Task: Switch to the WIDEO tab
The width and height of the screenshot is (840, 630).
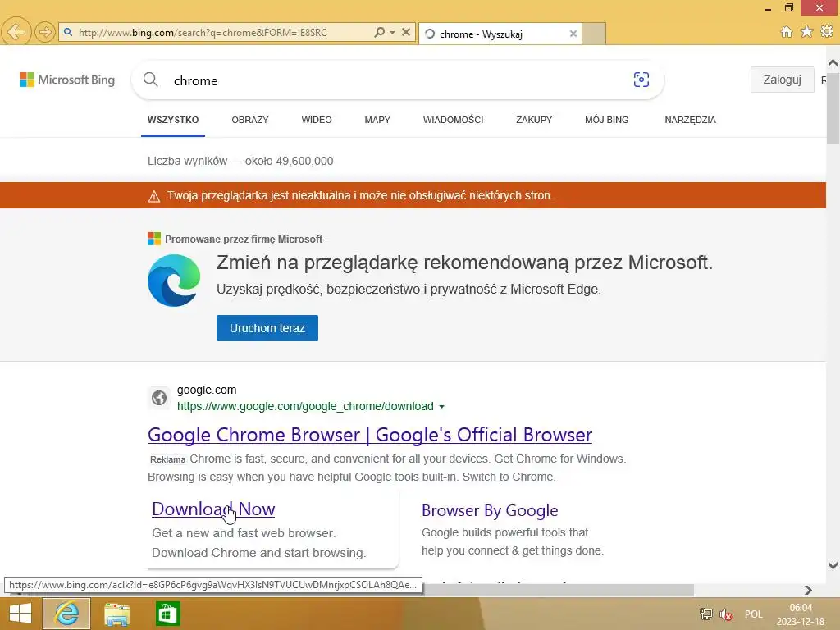Action: pos(317,120)
